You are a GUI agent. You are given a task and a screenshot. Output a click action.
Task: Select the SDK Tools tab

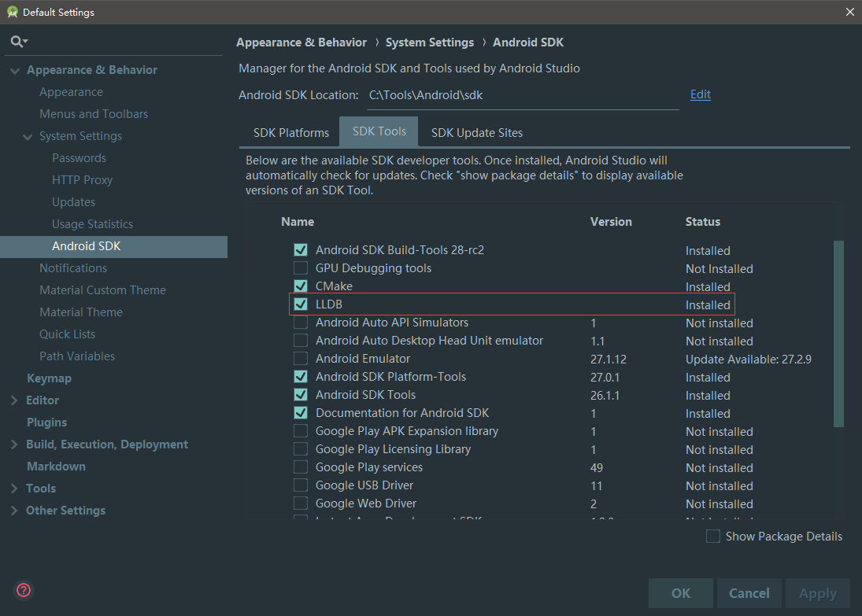[x=379, y=131]
